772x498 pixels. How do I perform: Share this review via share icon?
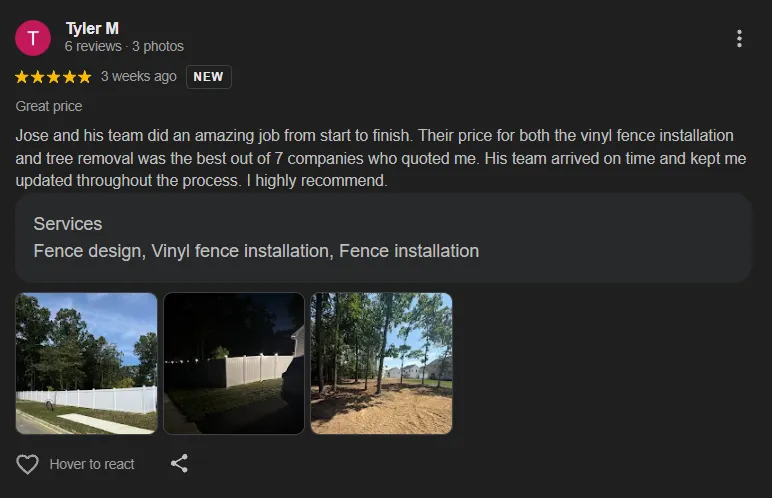(179, 463)
